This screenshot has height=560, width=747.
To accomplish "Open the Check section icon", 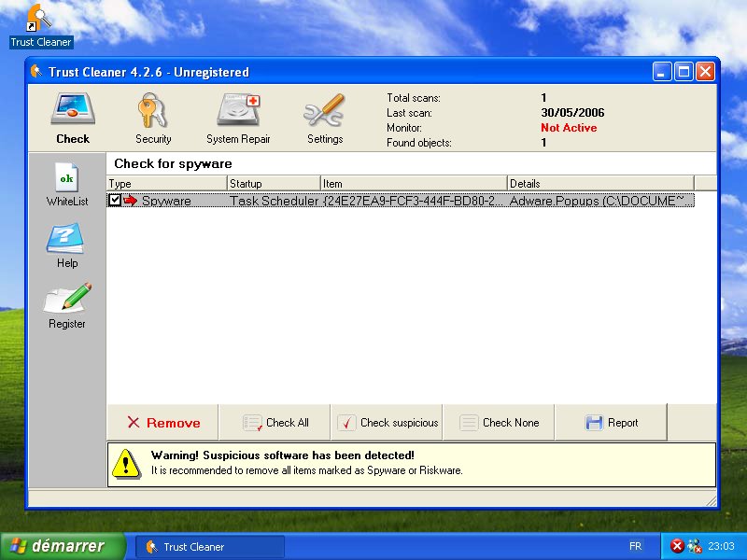I will (73, 109).
